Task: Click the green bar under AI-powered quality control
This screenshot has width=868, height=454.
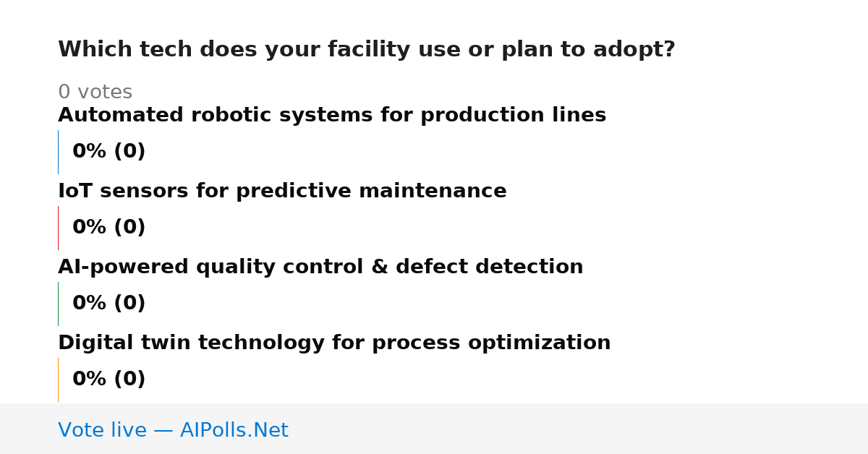Action: (x=59, y=304)
